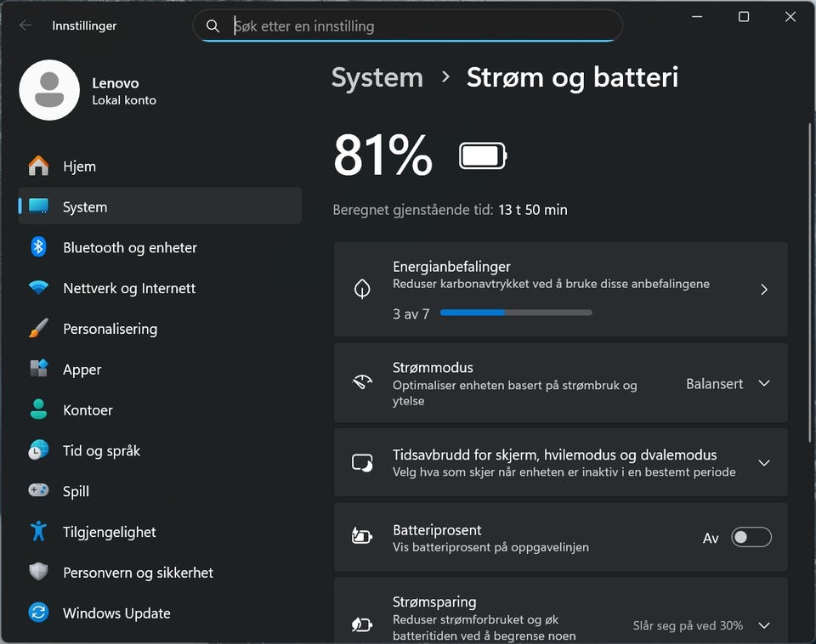The width and height of the screenshot is (816, 644).
Task: Open Tilgjengelighet settings
Action: point(161,531)
